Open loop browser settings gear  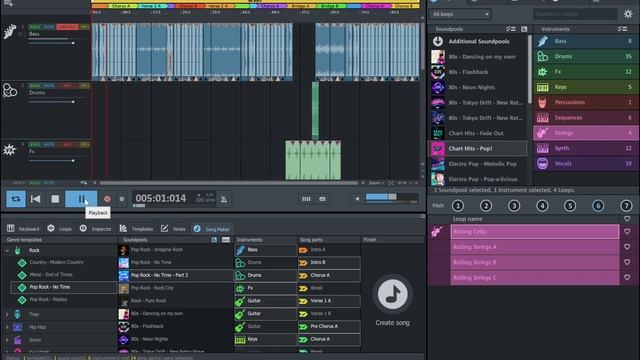pyautogui.click(x=628, y=14)
